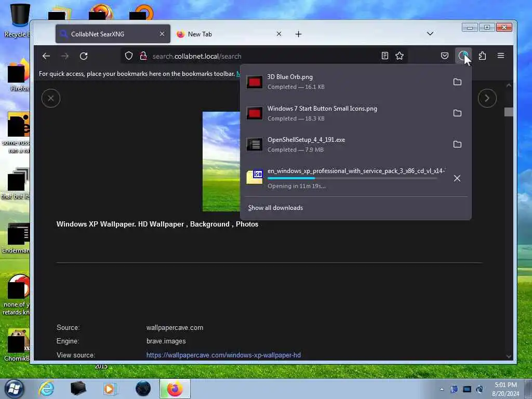The height and width of the screenshot is (399, 532).
Task: Open a new tab with plus button
Action: pyautogui.click(x=298, y=34)
